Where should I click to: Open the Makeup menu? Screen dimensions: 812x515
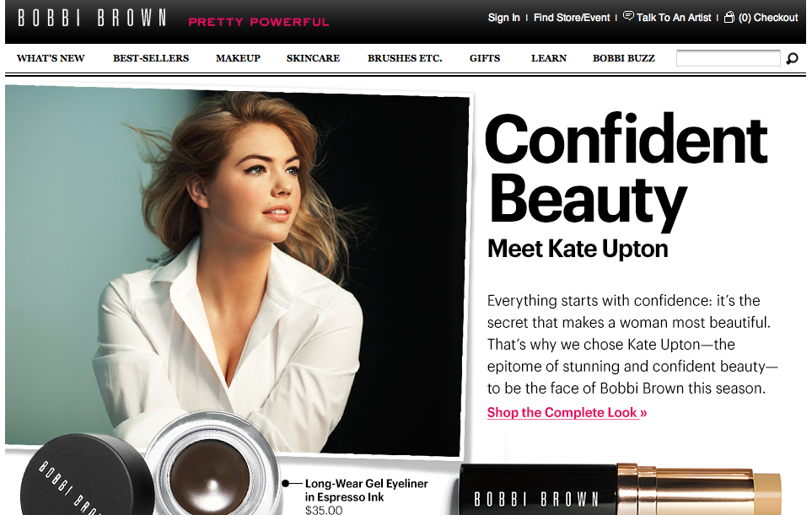pyautogui.click(x=238, y=58)
